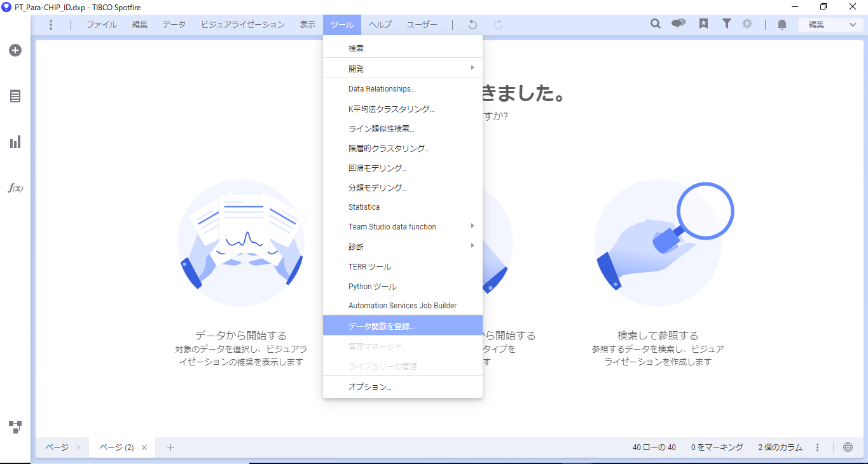Select K平均法クラスタリング... menu item
868x464 pixels.
tap(403, 109)
